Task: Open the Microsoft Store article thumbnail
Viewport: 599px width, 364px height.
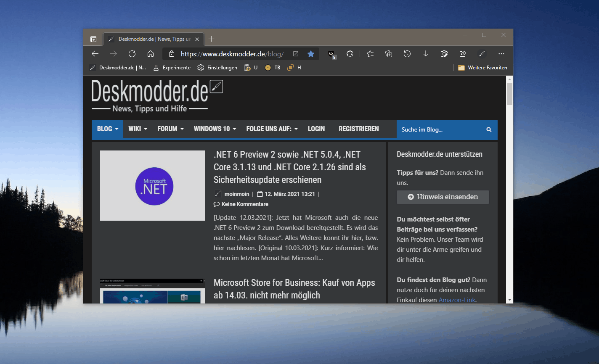Action: 153,291
